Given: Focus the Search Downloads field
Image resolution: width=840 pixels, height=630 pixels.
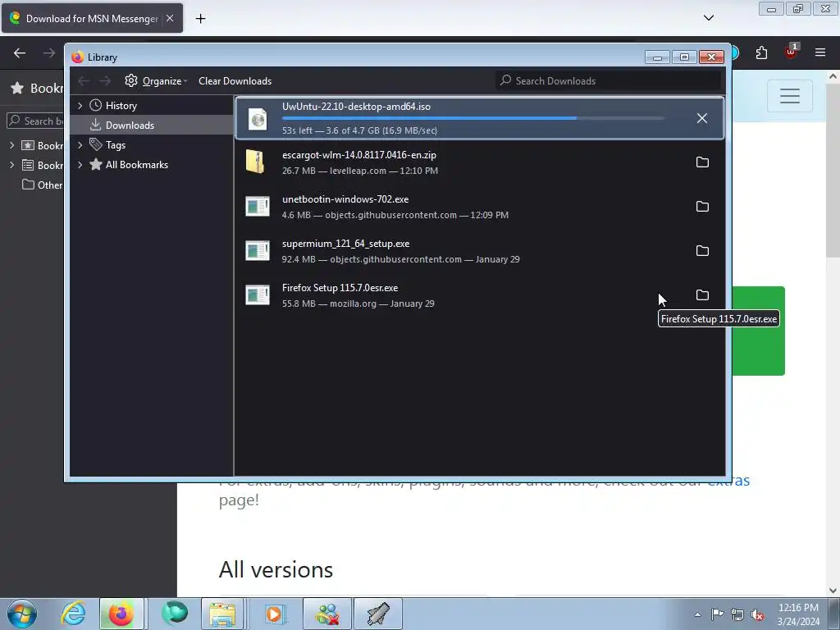Looking at the screenshot, I should pyautogui.click(x=609, y=81).
